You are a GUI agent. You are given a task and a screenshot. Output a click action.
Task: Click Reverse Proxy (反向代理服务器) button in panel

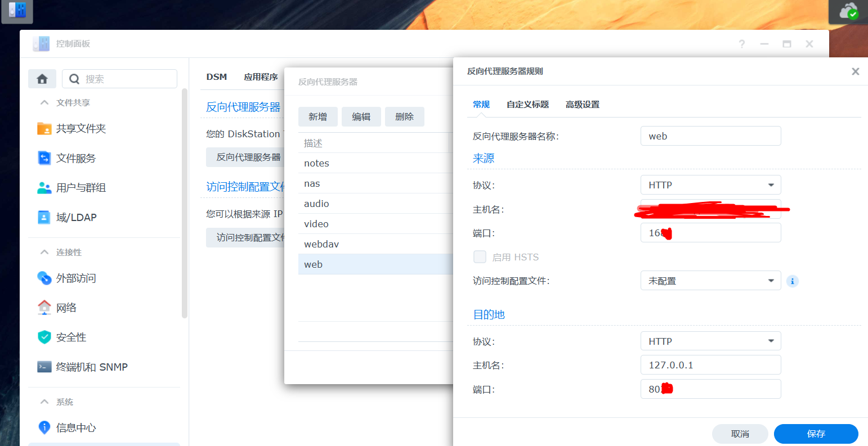(x=245, y=157)
